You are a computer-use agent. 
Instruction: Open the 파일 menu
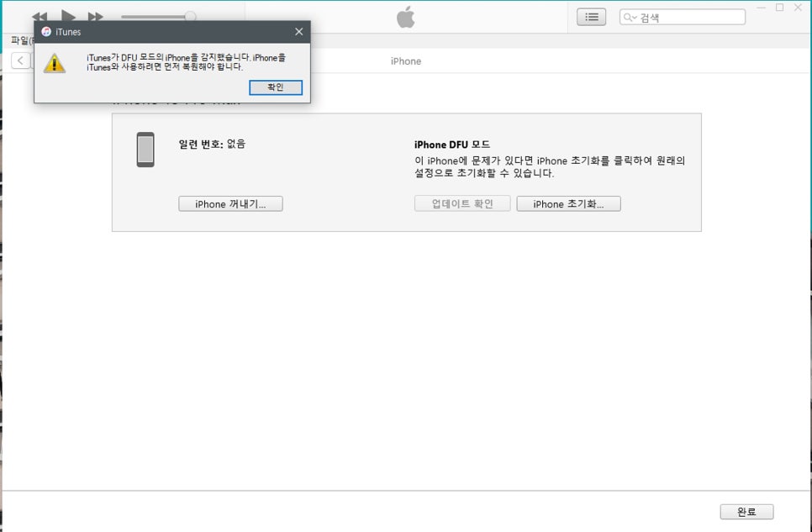click(21, 40)
